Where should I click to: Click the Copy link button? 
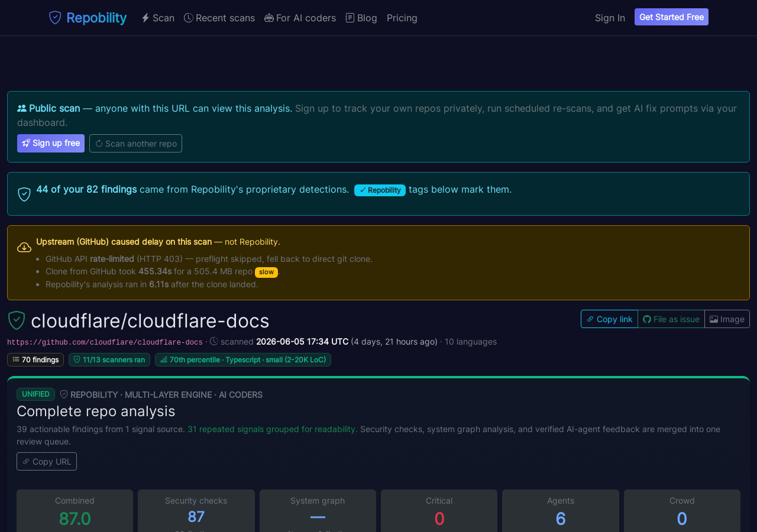(609, 319)
